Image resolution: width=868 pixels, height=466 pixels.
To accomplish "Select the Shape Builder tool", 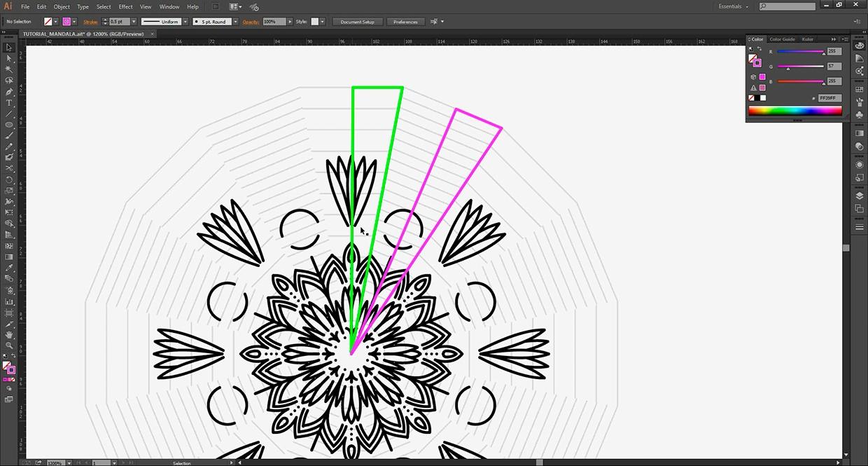I will tap(9, 224).
